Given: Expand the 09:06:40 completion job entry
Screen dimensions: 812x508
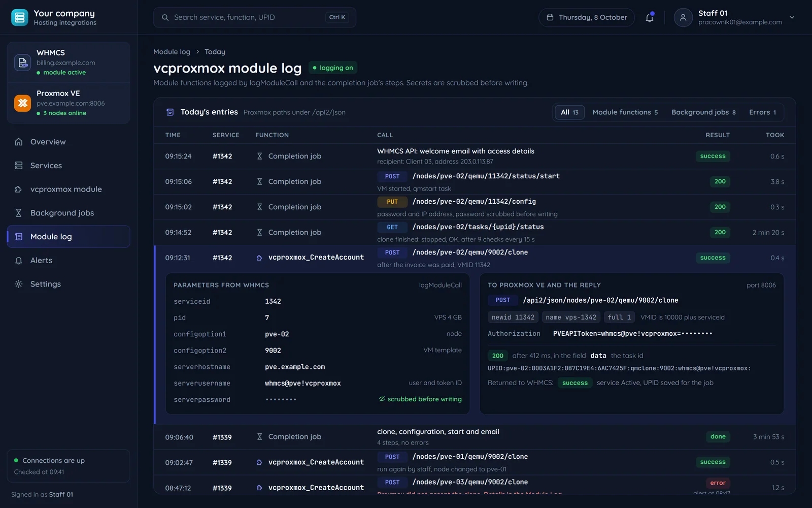Looking at the screenshot, I should tap(475, 437).
